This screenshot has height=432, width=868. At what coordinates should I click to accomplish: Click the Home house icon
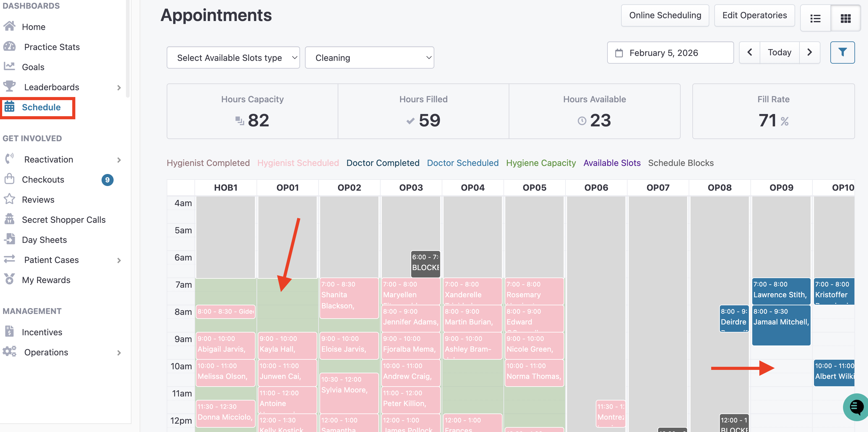coord(10,26)
